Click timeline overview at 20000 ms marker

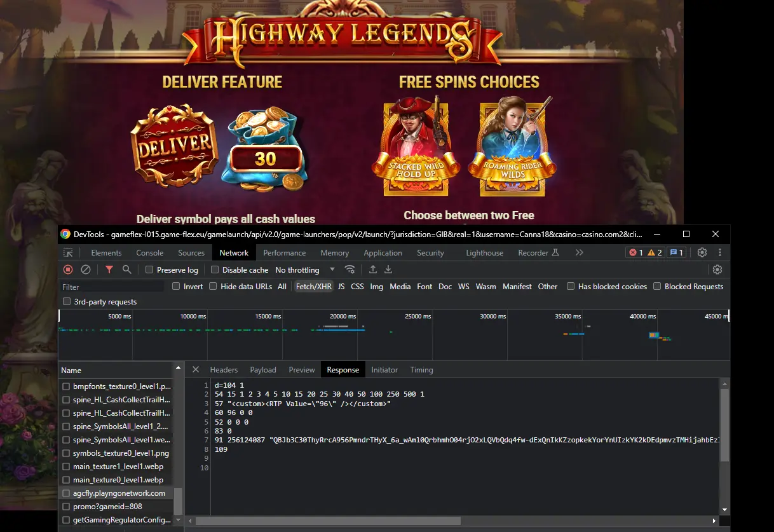pyautogui.click(x=343, y=316)
